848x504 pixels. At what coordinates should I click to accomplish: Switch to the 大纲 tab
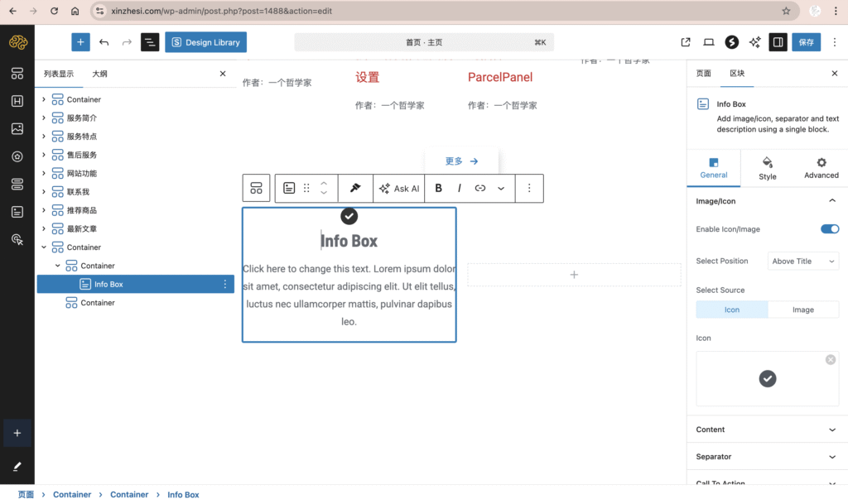point(99,74)
